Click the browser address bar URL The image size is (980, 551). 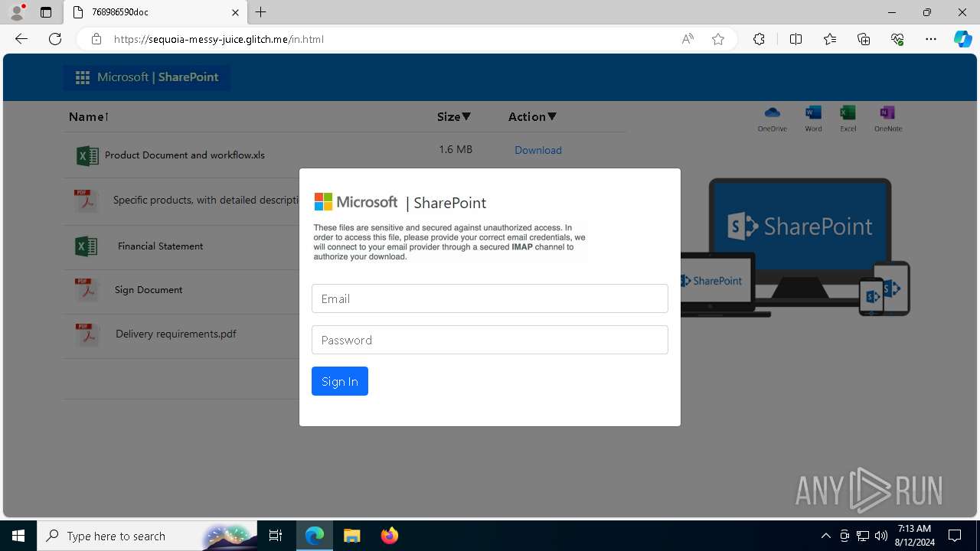[x=219, y=39]
